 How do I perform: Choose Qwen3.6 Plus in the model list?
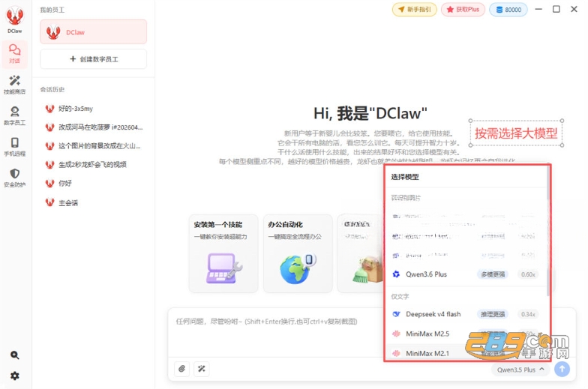tap(465, 274)
